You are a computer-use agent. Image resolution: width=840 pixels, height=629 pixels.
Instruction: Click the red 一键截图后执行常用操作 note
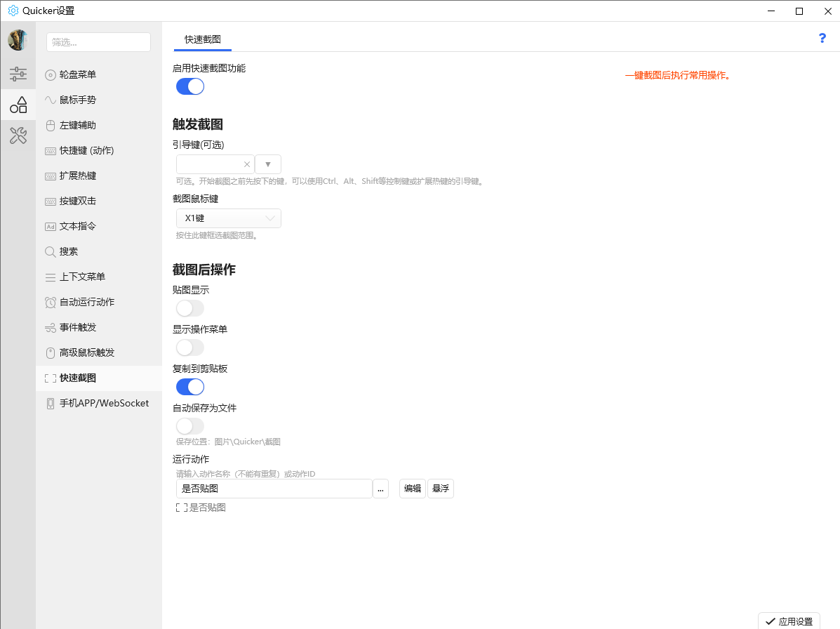click(678, 76)
